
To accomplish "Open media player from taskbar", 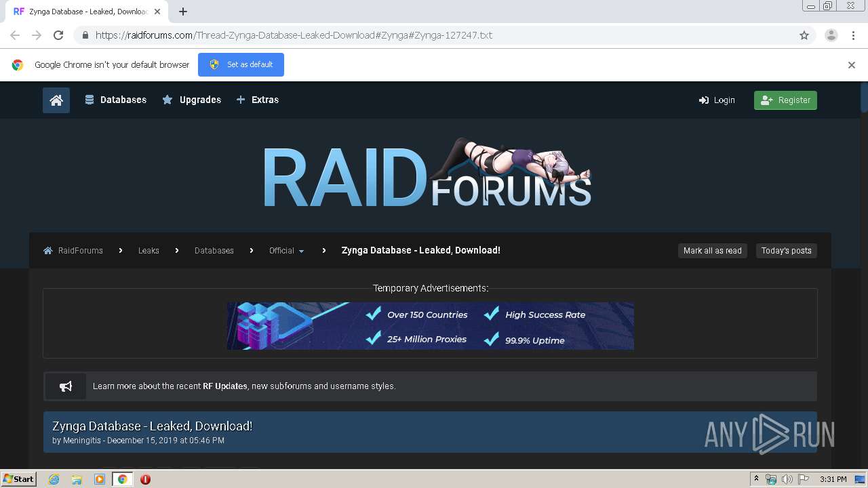I will point(100,479).
